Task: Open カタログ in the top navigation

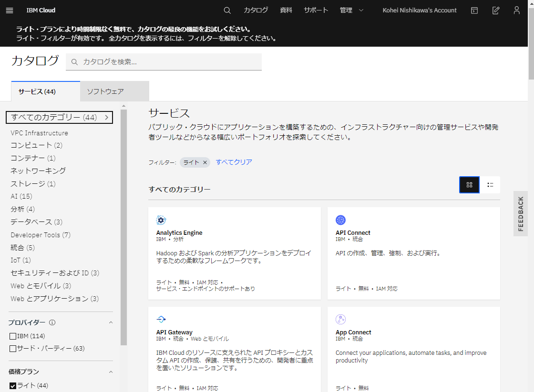Action: pyautogui.click(x=256, y=10)
